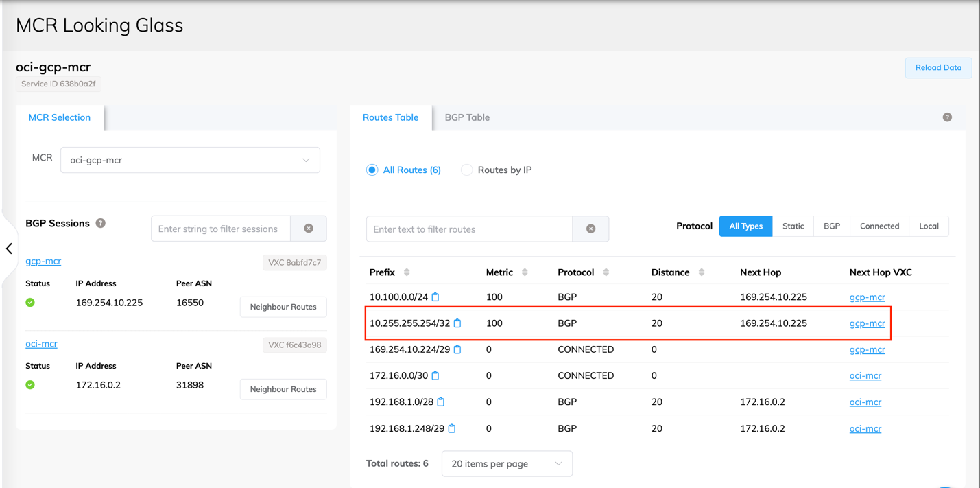Image resolution: width=980 pixels, height=488 pixels.
Task: Select the All Routes (6) radio button
Action: (372, 170)
